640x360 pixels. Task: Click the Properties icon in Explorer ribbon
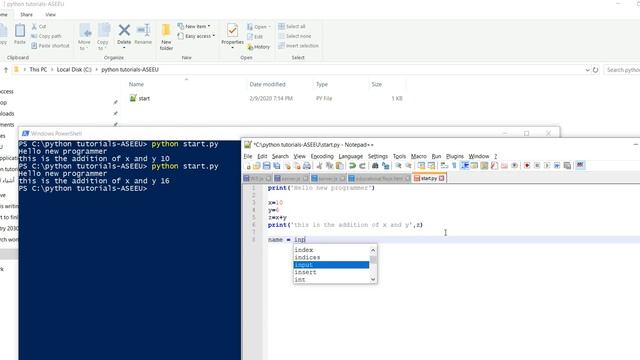coord(232,35)
